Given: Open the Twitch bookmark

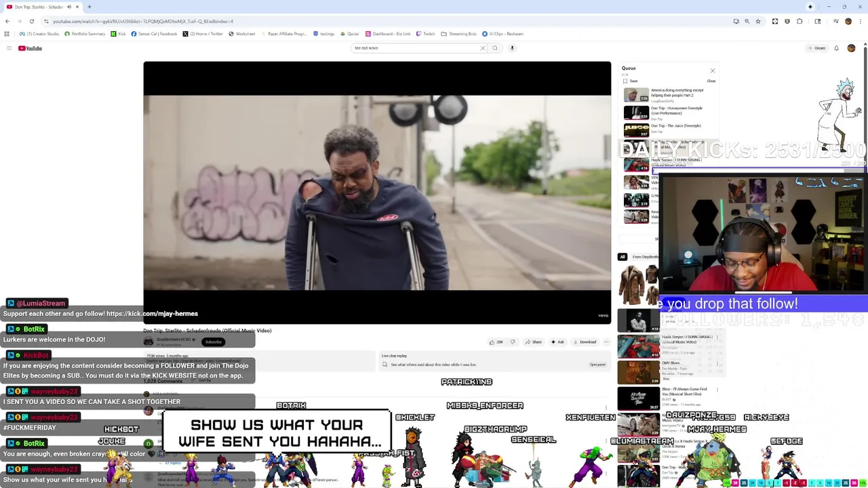Looking at the screenshot, I should click(x=425, y=34).
